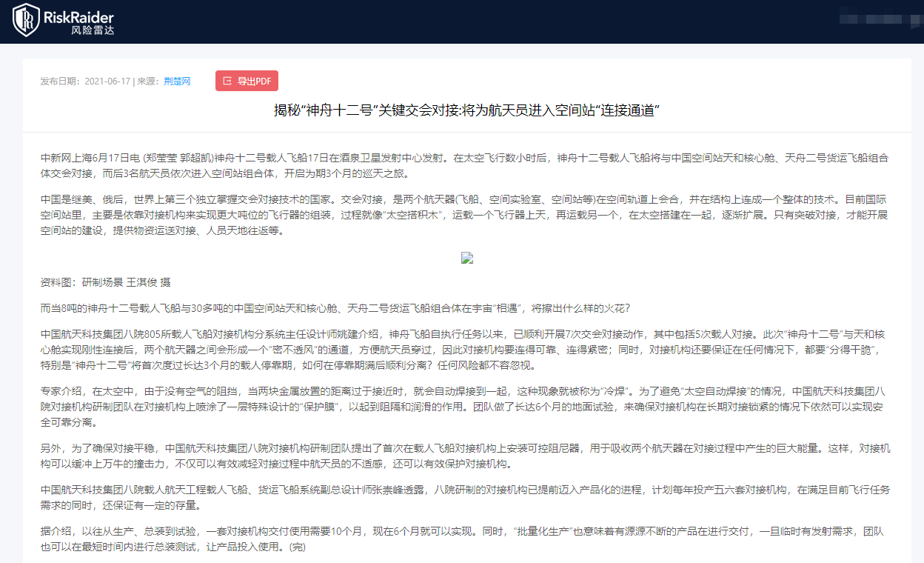The image size is (924, 563).
Task: Click the 资料图 研制场景 image caption
Action: [x=106, y=282]
